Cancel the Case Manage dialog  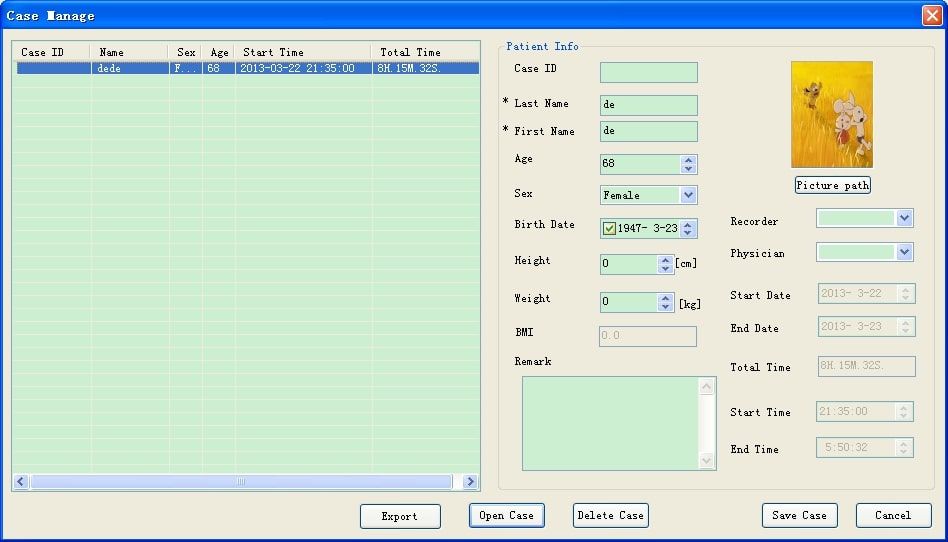click(893, 516)
